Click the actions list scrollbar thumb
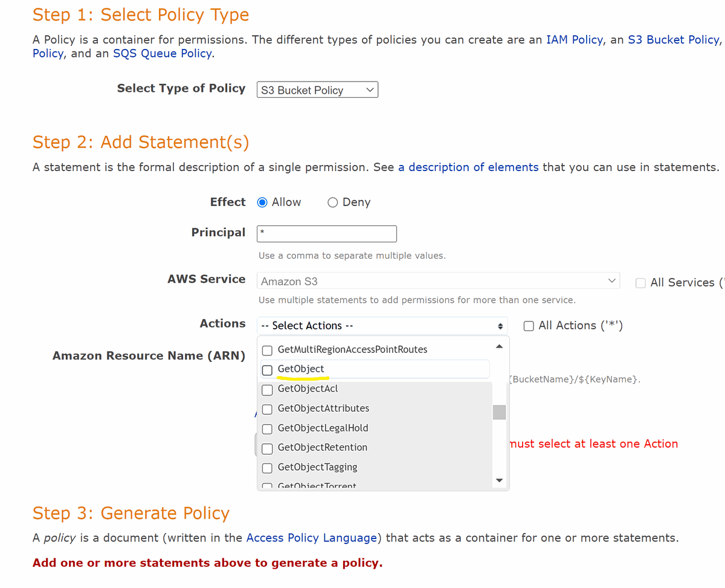Screen dimensions: 725x588 click(x=499, y=412)
